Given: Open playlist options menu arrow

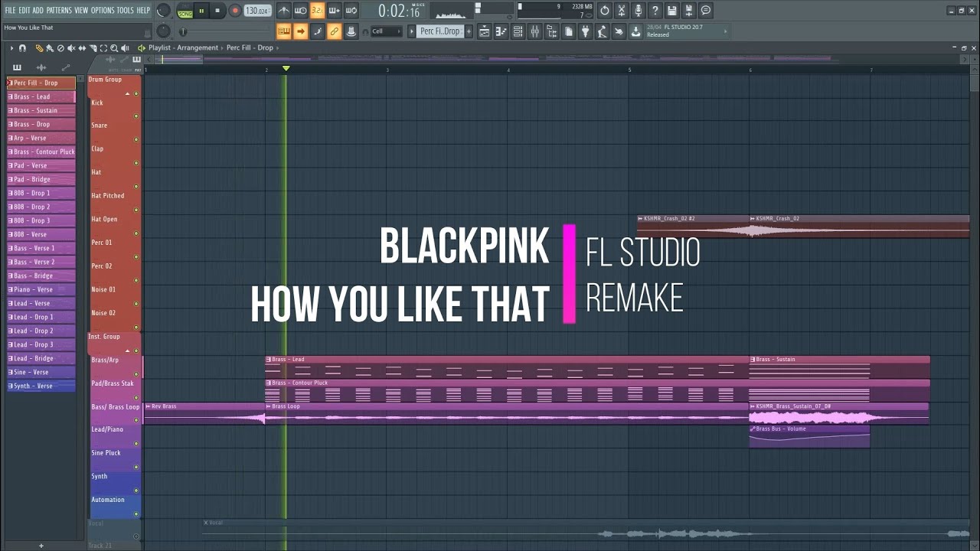Looking at the screenshot, I should click(11, 47).
